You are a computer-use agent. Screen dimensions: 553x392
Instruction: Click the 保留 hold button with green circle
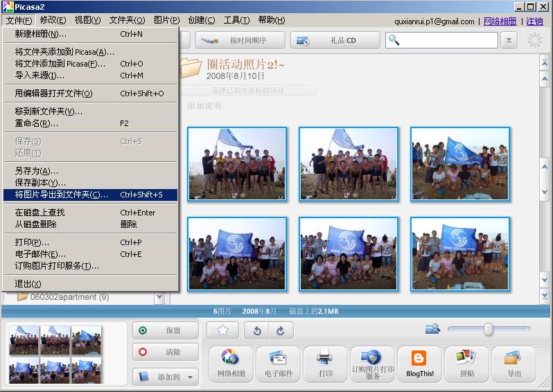[166, 330]
